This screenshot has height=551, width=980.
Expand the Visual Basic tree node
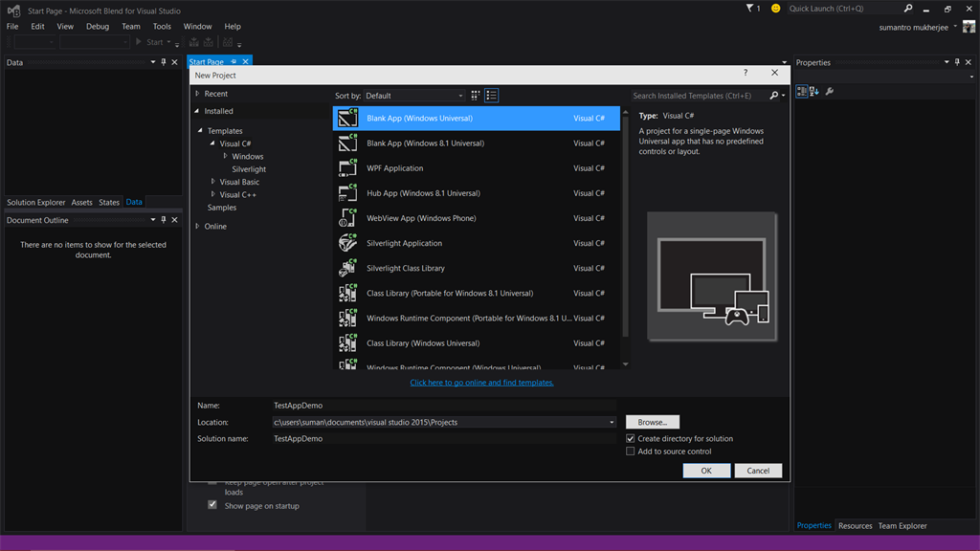click(213, 182)
